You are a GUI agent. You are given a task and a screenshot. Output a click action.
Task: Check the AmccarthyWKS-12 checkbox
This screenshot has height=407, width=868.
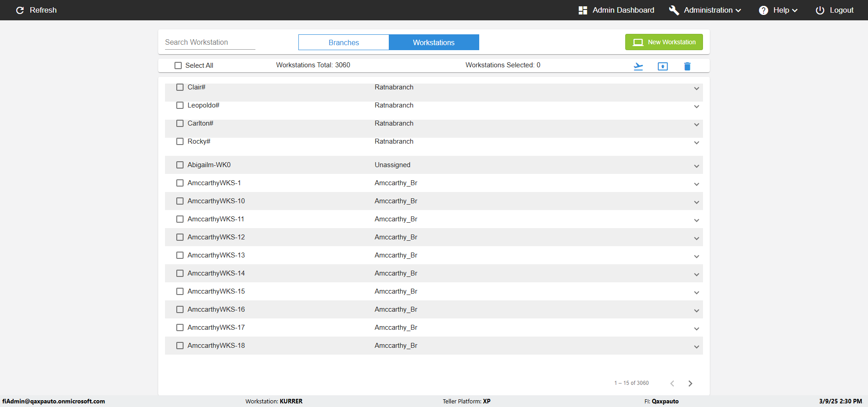tap(180, 237)
